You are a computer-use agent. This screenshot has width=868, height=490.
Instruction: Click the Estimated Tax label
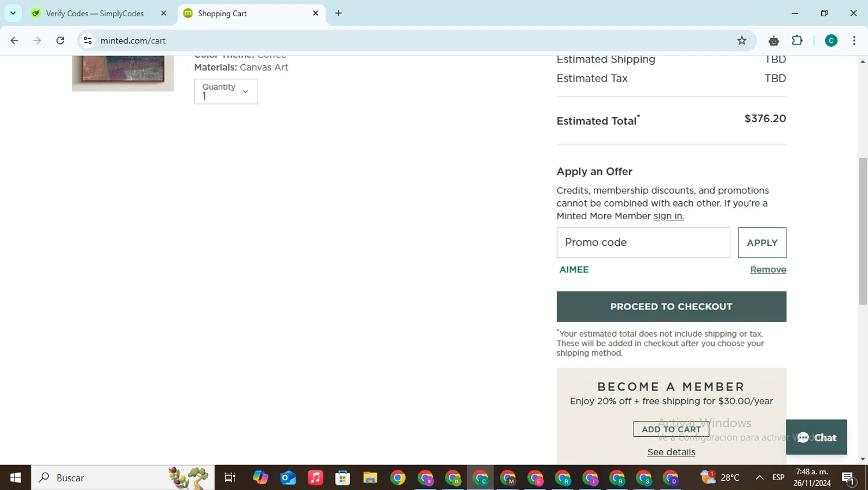pyautogui.click(x=592, y=78)
